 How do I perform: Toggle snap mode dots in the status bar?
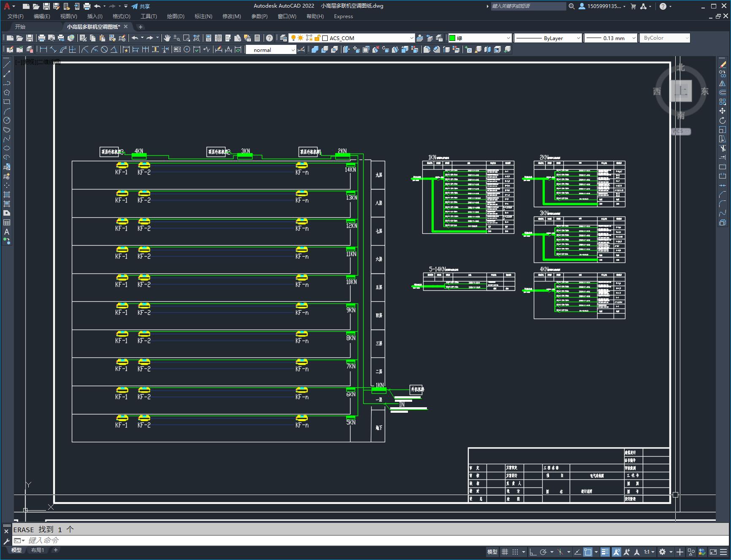click(x=515, y=552)
